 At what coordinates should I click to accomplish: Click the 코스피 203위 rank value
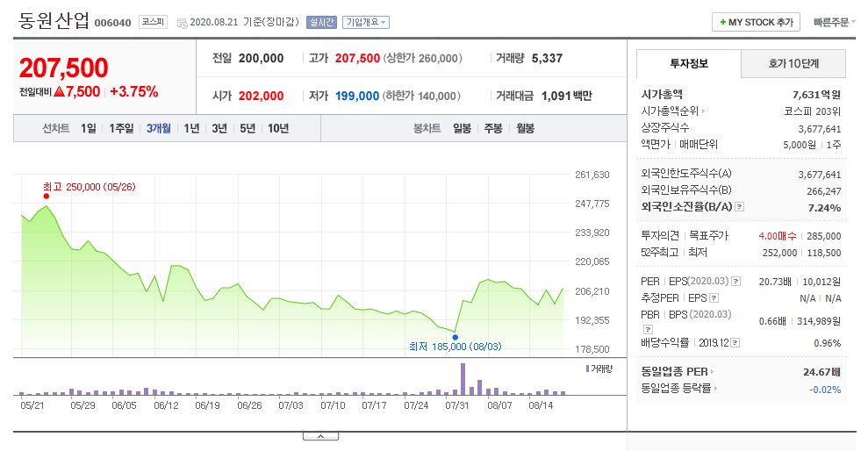[x=812, y=111]
